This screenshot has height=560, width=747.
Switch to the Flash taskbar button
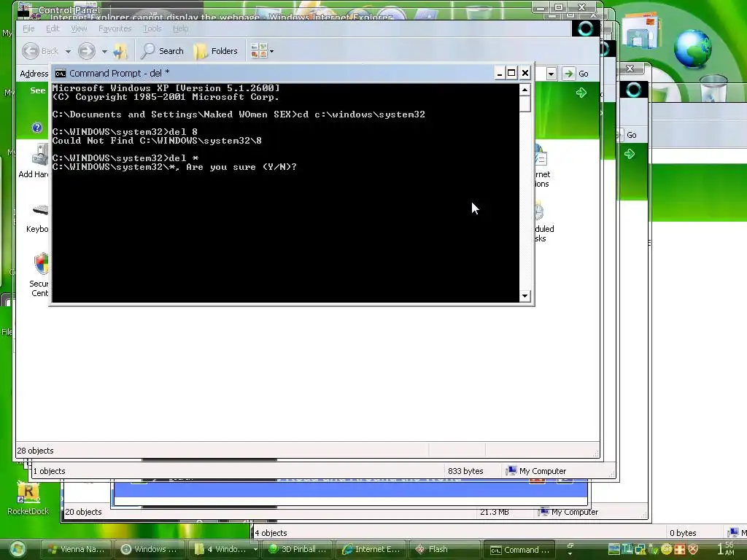click(444, 550)
